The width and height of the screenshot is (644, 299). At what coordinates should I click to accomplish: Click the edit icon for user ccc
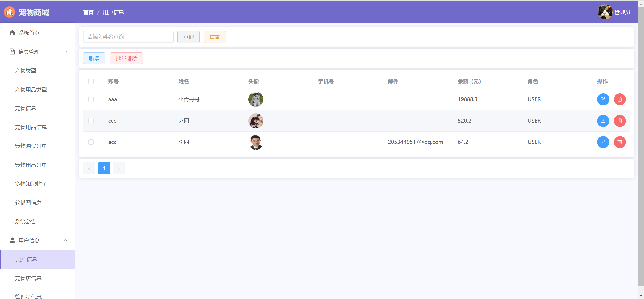(603, 121)
